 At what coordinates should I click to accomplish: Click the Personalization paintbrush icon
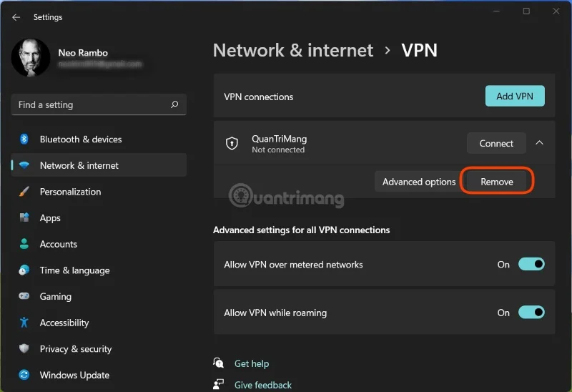tap(24, 192)
